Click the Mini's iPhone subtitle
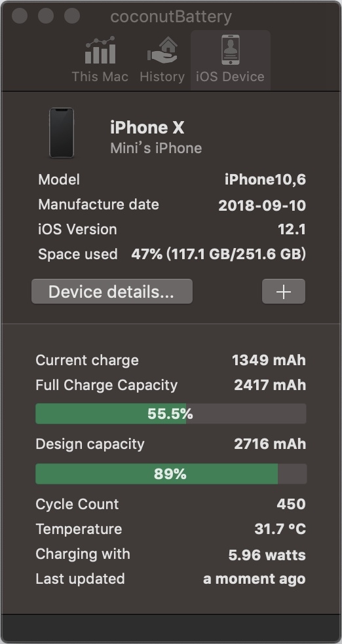The width and height of the screenshot is (342, 644). pyautogui.click(x=156, y=149)
